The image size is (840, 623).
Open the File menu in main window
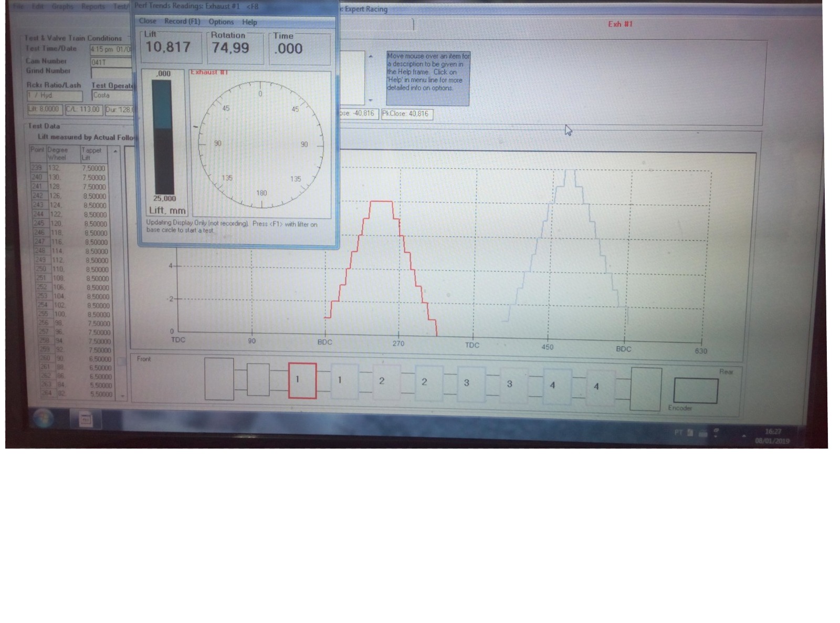(18, 7)
